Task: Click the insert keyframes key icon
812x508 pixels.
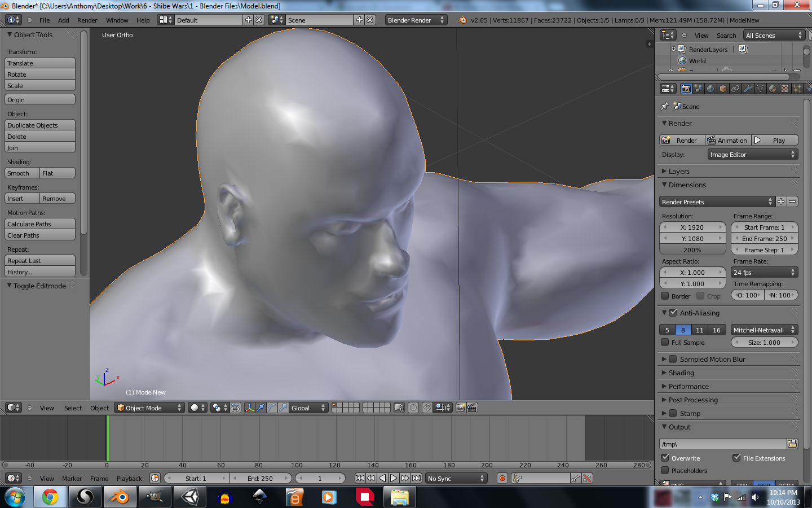Action: pos(575,478)
